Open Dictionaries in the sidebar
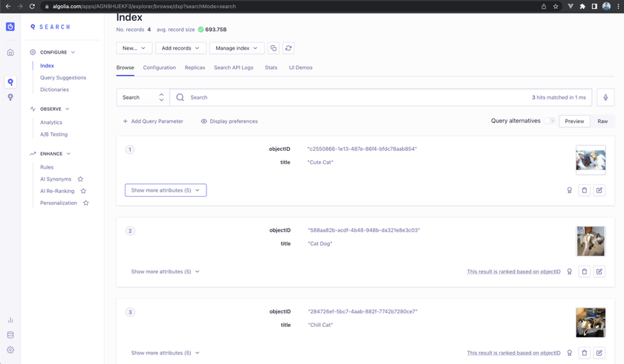The width and height of the screenshot is (624, 364). click(54, 89)
